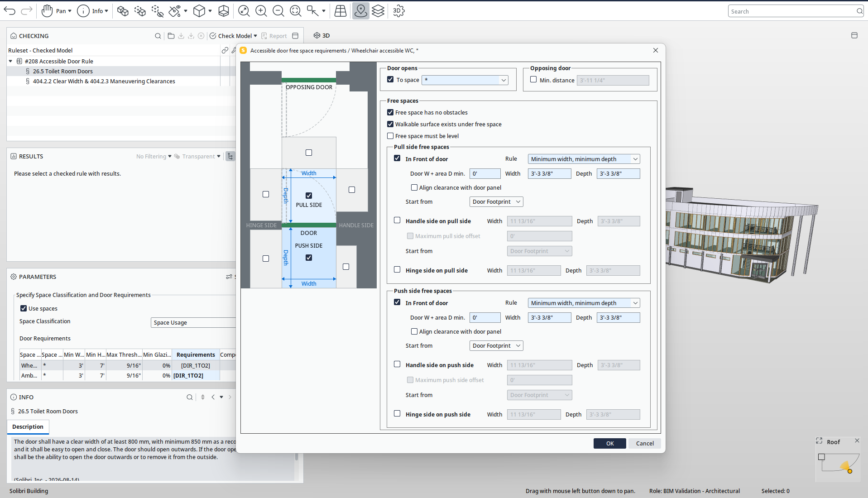
Task: Open the Check Model dropdown arrow
Action: click(255, 36)
